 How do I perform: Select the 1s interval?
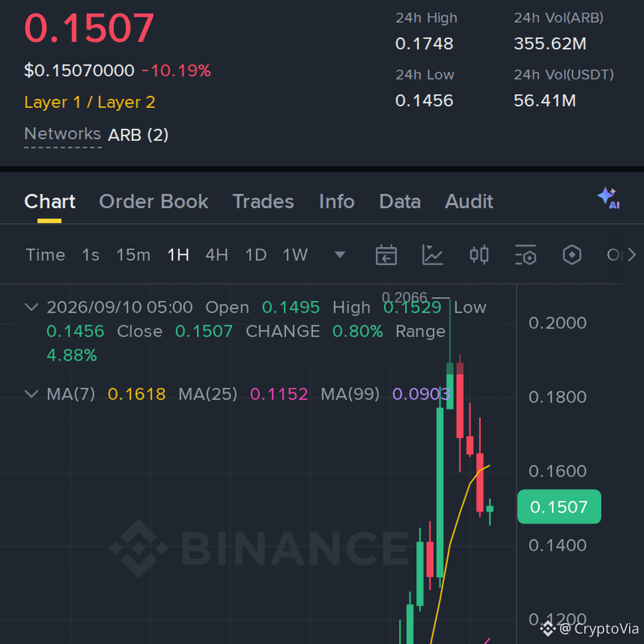[91, 255]
